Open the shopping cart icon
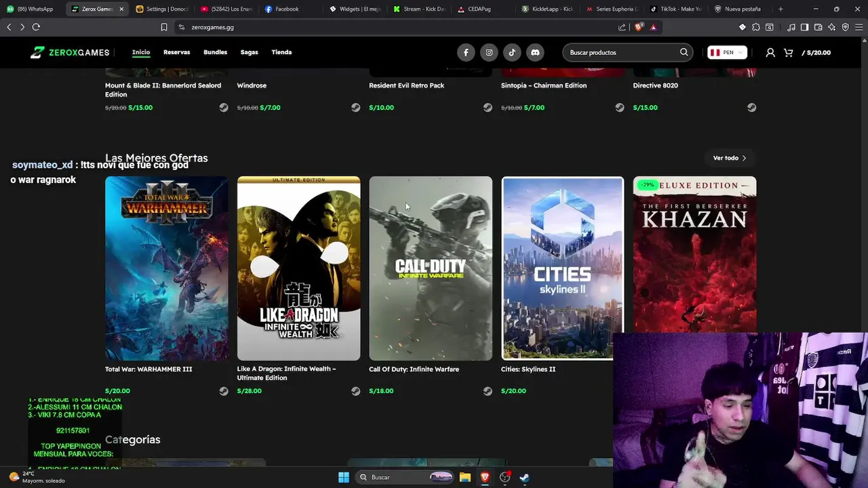Screen dimensions: 868x488 coord(788,52)
